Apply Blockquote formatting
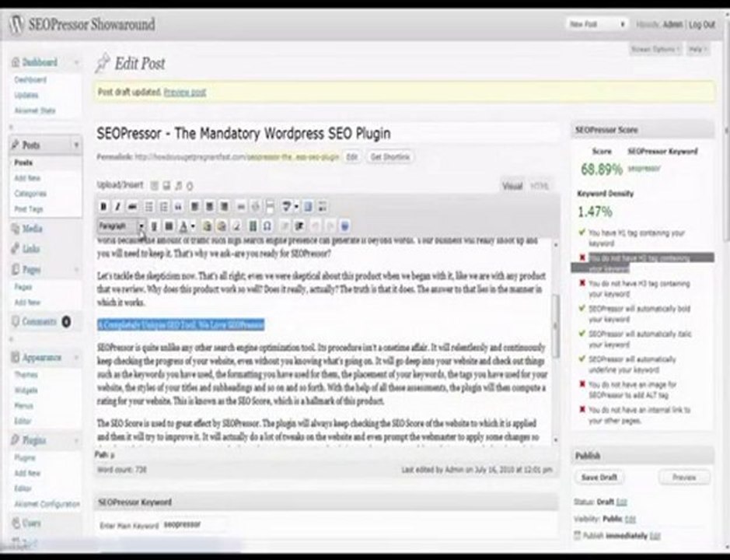This screenshot has width=730, height=560. point(178,206)
